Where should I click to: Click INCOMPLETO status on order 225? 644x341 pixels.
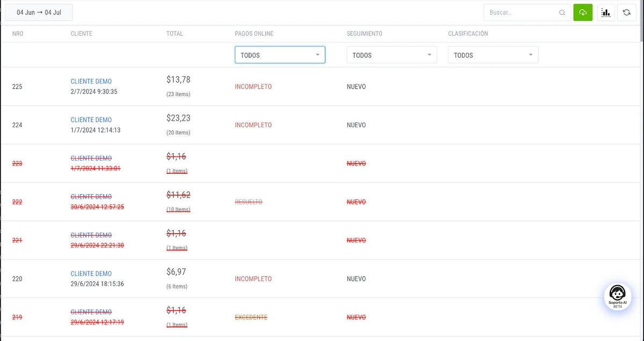click(x=253, y=87)
